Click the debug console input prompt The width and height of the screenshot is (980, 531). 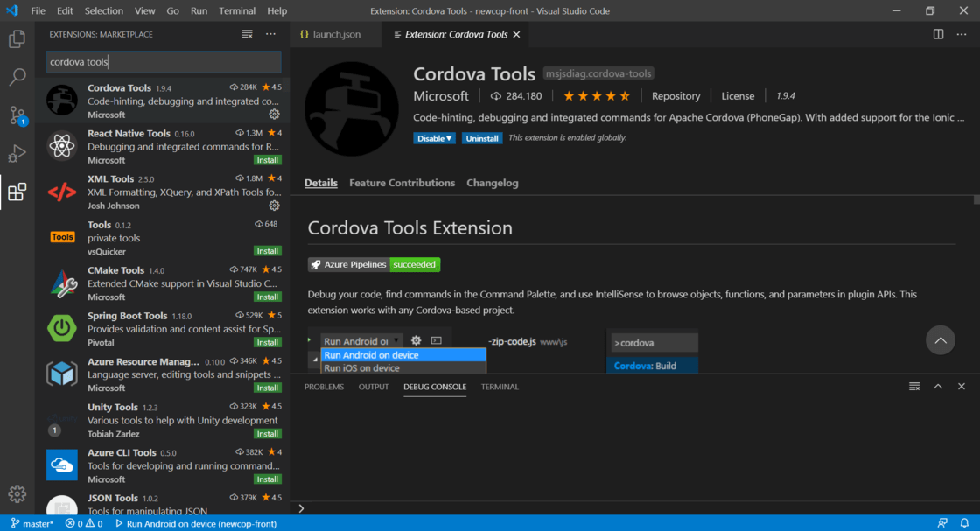pos(635,508)
